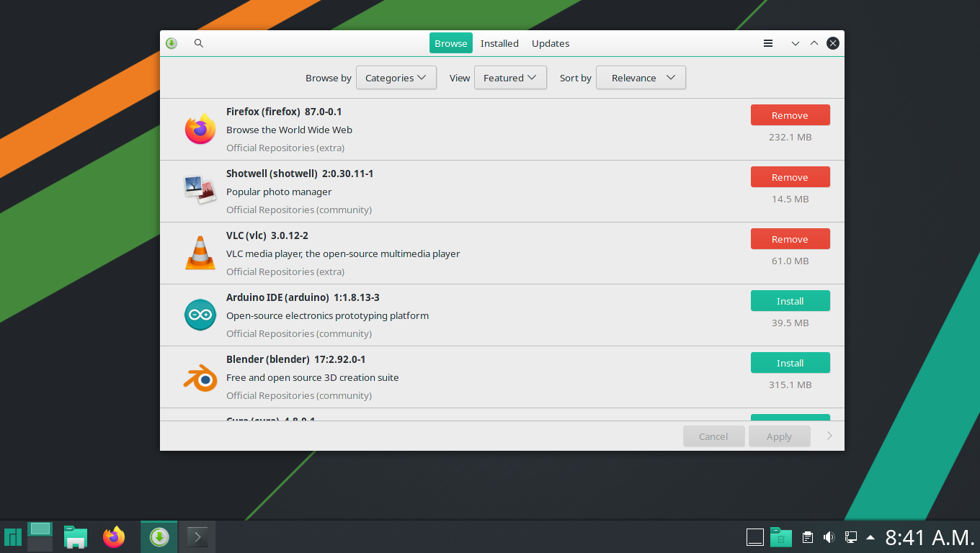Select the 'Firefox (firefox) 87.0-0.1' title
Screen dimensions: 980x553
(284, 112)
